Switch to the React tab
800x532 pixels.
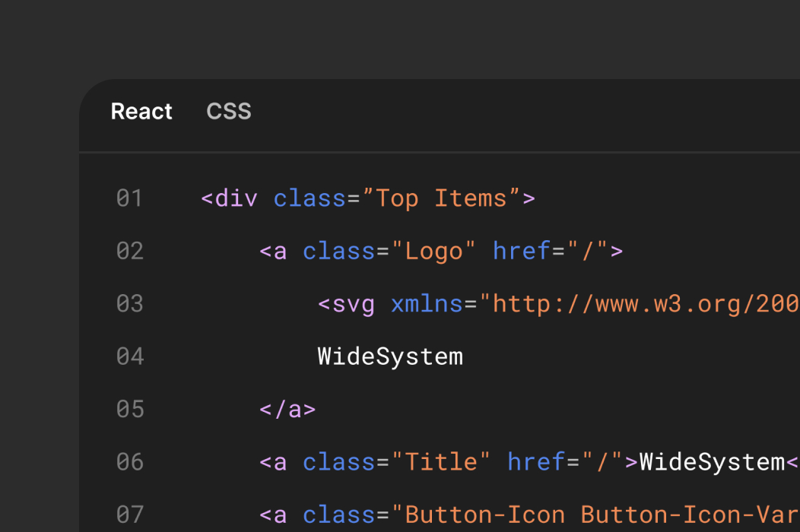pyautogui.click(x=141, y=111)
